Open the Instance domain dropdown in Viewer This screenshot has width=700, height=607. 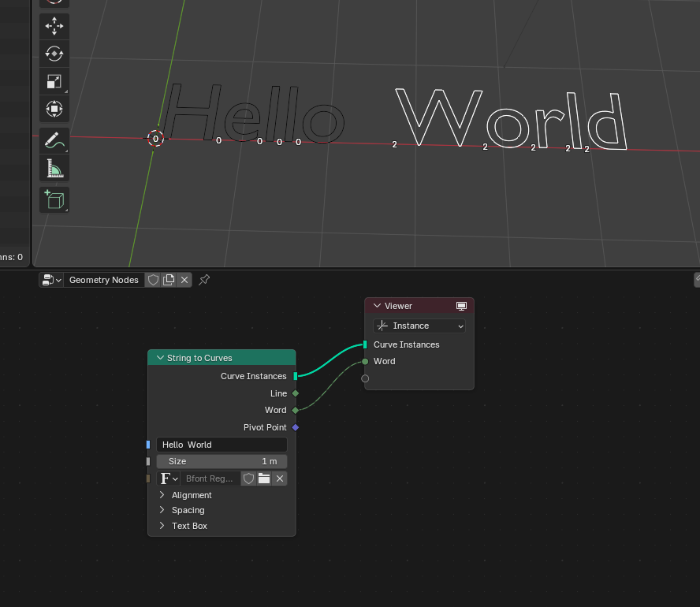point(419,326)
